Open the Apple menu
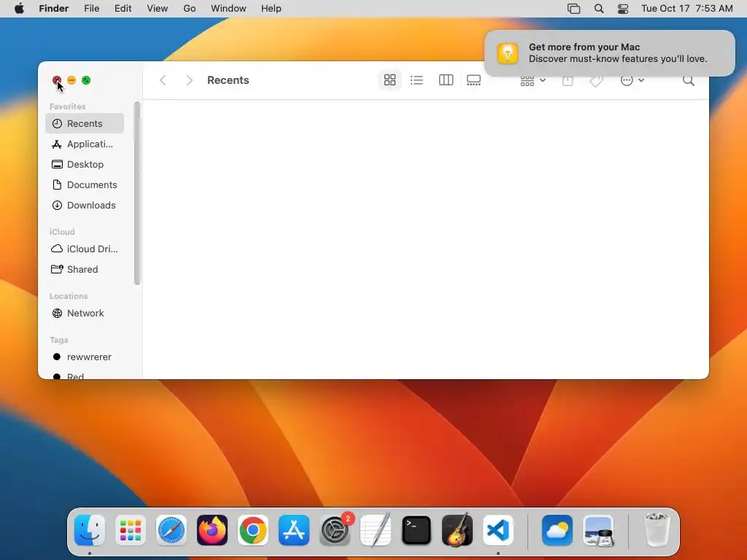The width and height of the screenshot is (747, 560). pyautogui.click(x=19, y=9)
